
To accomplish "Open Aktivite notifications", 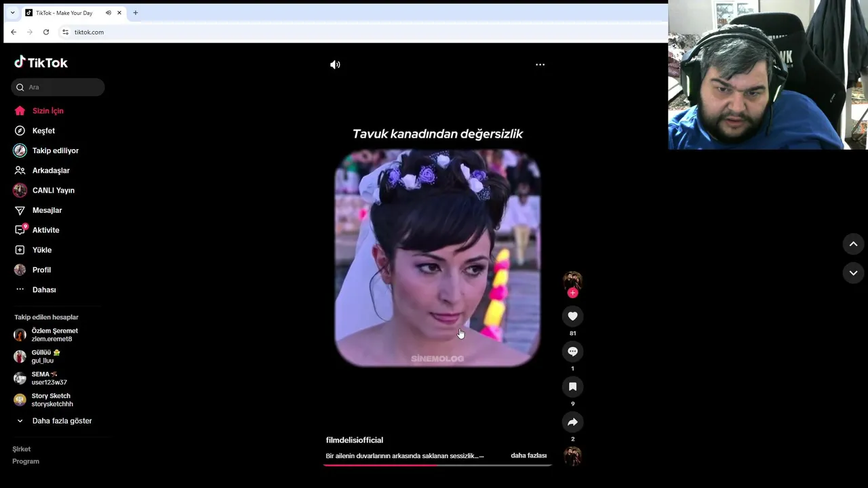I will (37, 230).
